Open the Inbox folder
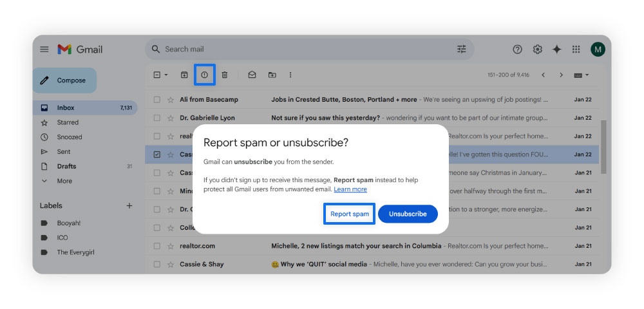Image resolution: width=644 pixels, height=309 pixels. [x=85, y=108]
